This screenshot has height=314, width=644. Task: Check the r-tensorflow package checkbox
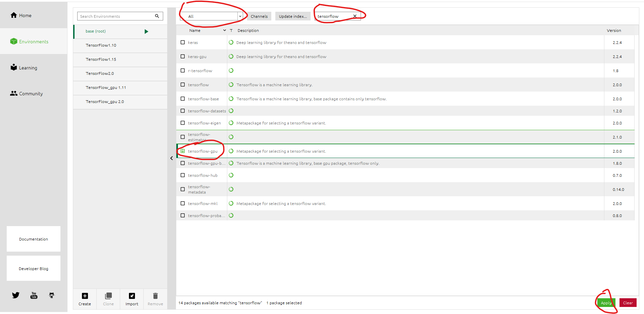183,70
